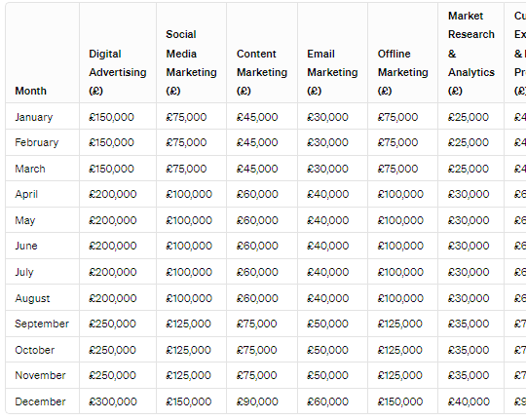The height and width of the screenshot is (420, 526).
Task: Select the January row label
Action: 33,117
